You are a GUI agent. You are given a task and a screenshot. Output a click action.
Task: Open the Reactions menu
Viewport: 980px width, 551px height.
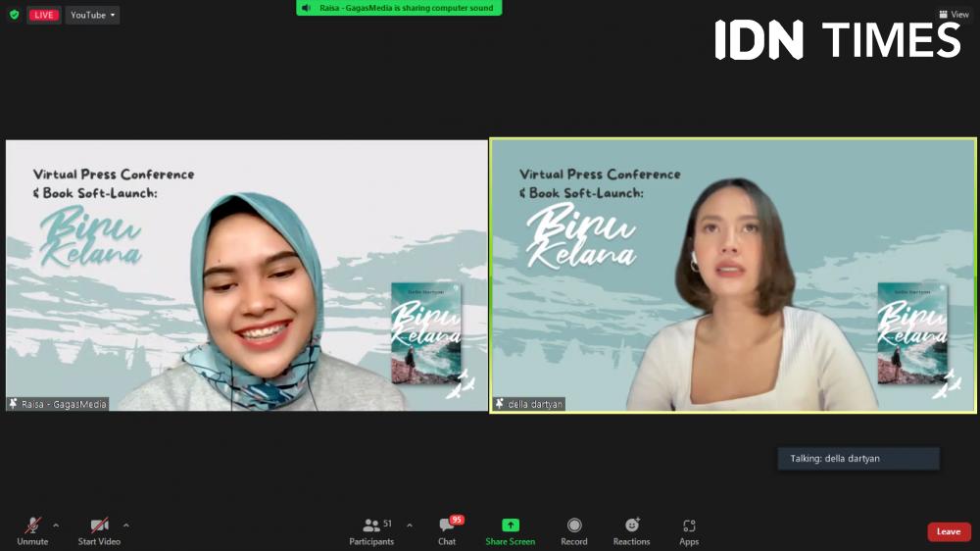tap(631, 531)
